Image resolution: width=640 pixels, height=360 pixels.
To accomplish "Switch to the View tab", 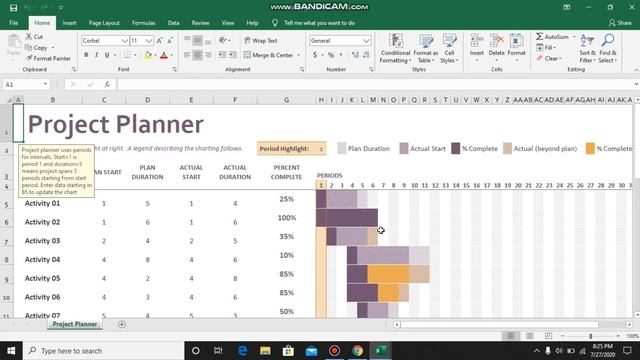I will click(x=228, y=23).
